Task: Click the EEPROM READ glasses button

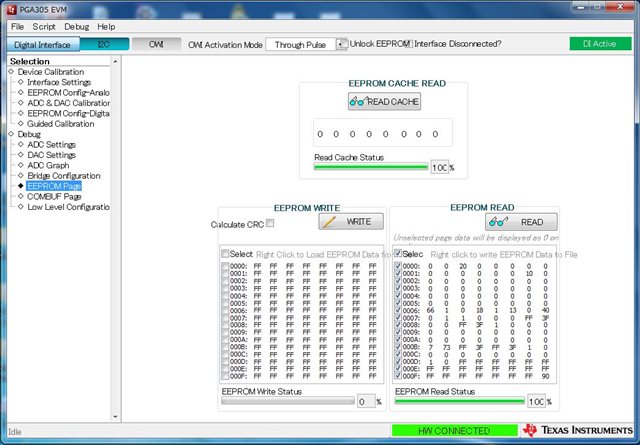Action: tap(521, 222)
